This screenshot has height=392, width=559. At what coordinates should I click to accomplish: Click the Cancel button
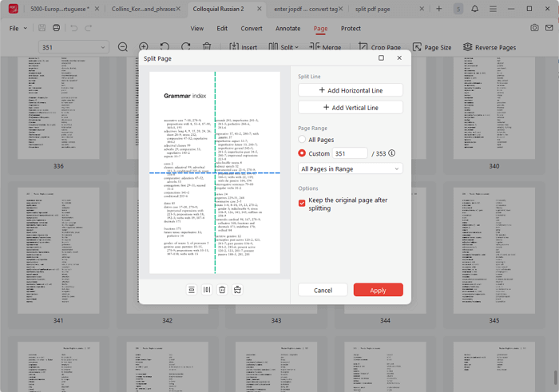[x=323, y=290]
